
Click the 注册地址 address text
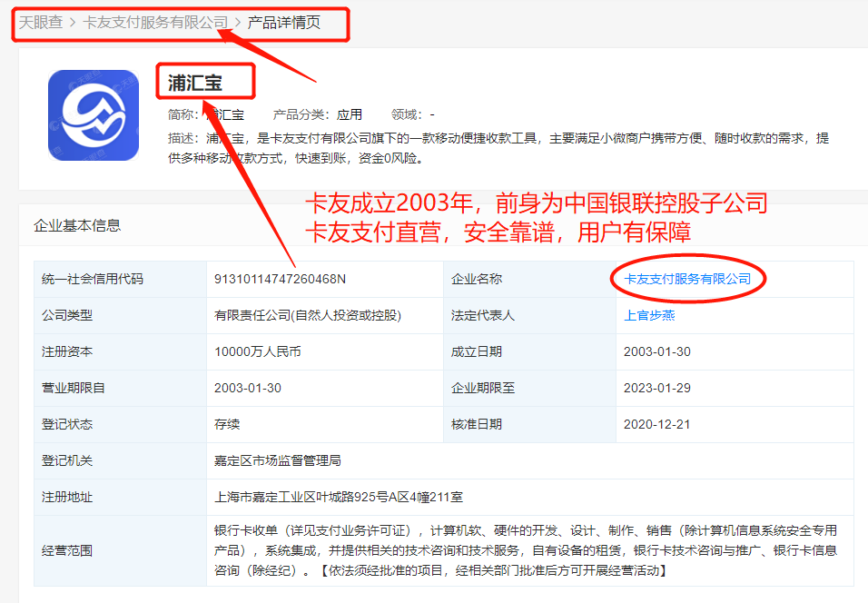coord(340,497)
